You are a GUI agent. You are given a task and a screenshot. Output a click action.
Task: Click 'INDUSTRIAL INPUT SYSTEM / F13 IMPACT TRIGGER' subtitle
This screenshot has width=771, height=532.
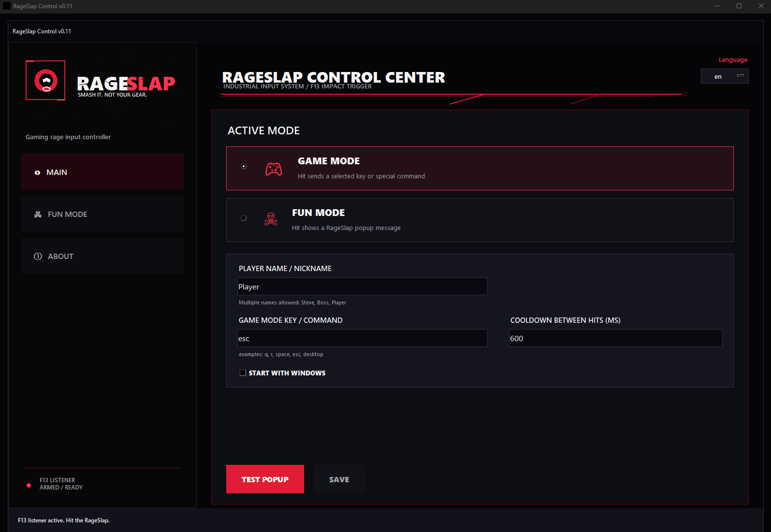tap(297, 86)
